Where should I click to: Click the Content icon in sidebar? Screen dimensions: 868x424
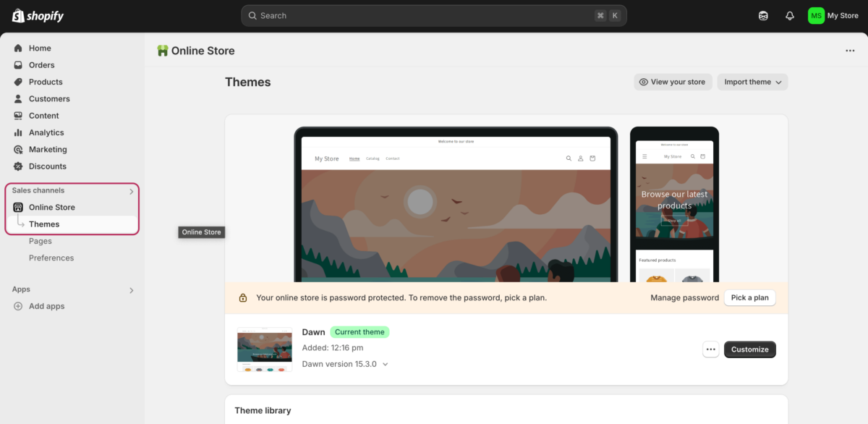pyautogui.click(x=18, y=116)
